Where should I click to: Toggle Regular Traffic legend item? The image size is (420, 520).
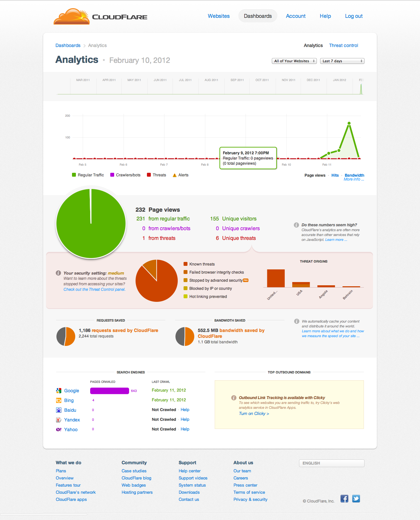pyautogui.click(x=88, y=175)
